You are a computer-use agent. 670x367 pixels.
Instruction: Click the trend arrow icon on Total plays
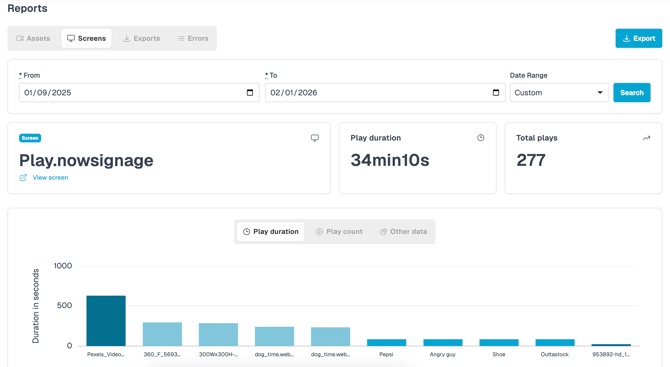pos(646,138)
